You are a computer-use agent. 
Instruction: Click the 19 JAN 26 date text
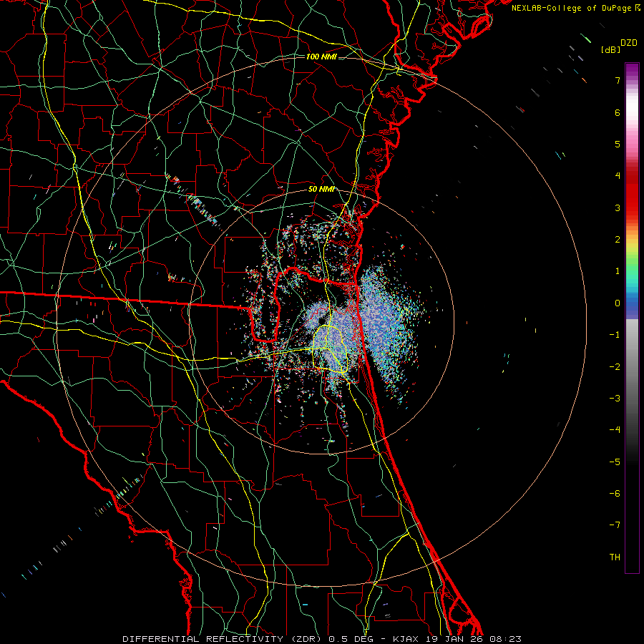coord(455,639)
